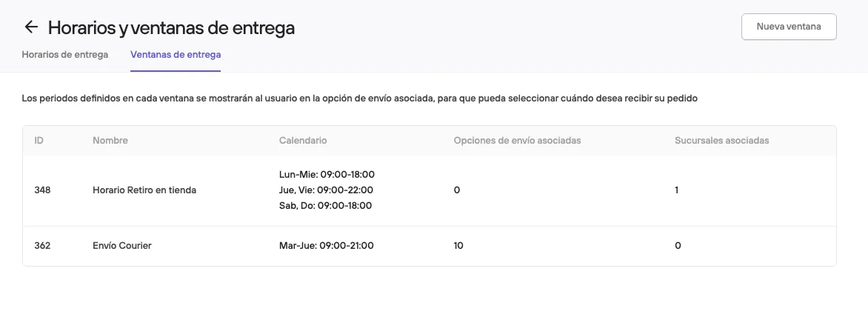Click the ID column header
This screenshot has width=868, height=314.
[39, 141]
